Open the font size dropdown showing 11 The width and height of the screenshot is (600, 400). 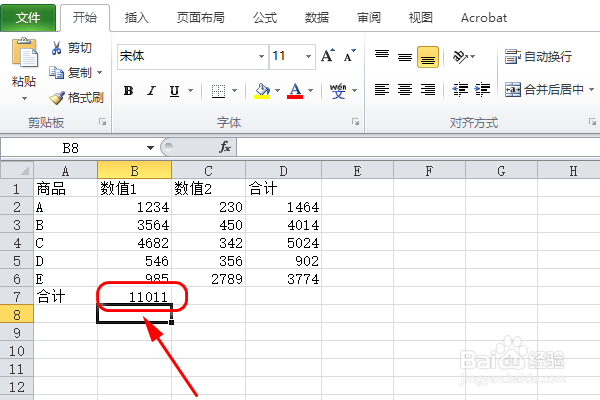[308, 57]
